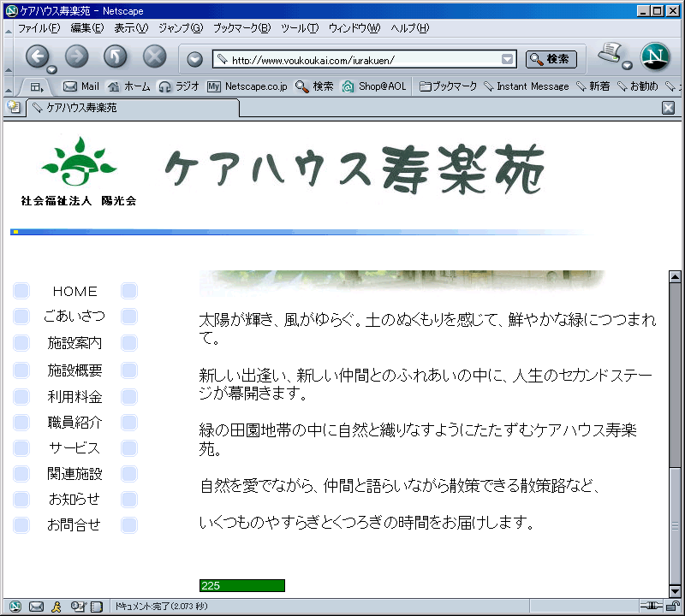The width and height of the screenshot is (685, 616).
Task: Click inside the URL address field
Action: coord(365,59)
